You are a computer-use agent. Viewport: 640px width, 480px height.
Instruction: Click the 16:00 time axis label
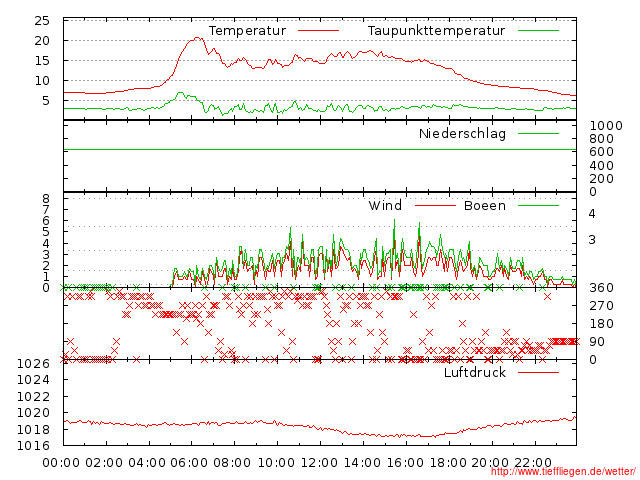click(405, 462)
